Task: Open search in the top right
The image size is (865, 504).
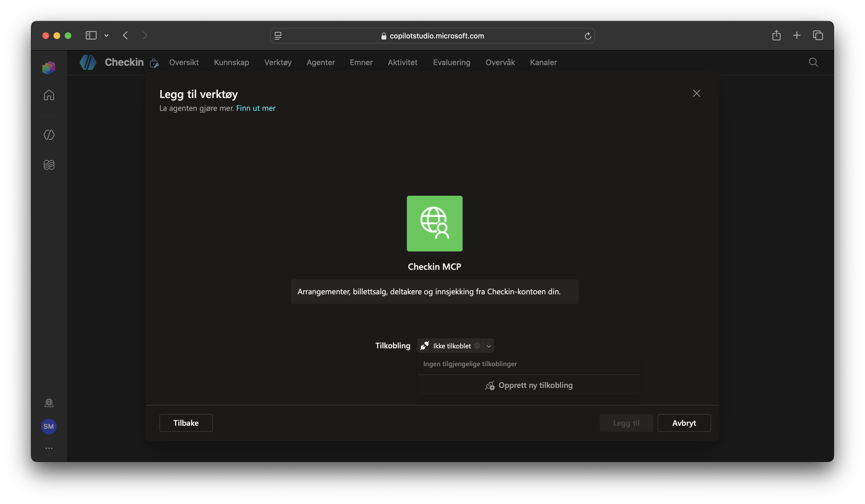Action: (813, 62)
